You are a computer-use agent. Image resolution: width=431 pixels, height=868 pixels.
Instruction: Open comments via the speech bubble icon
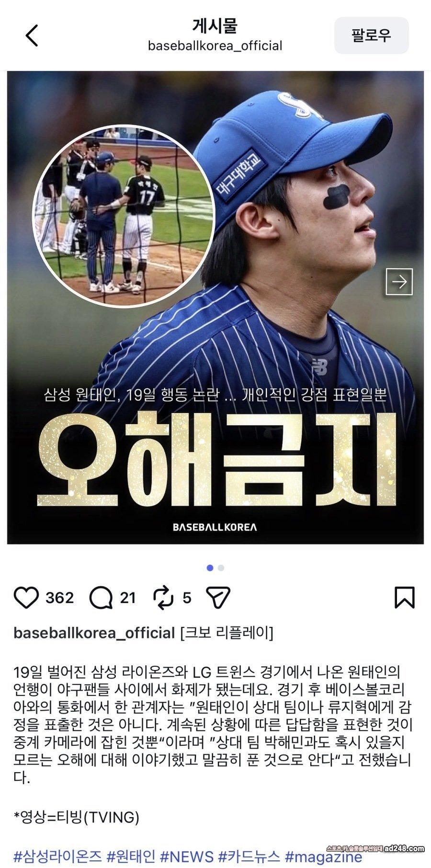101,598
